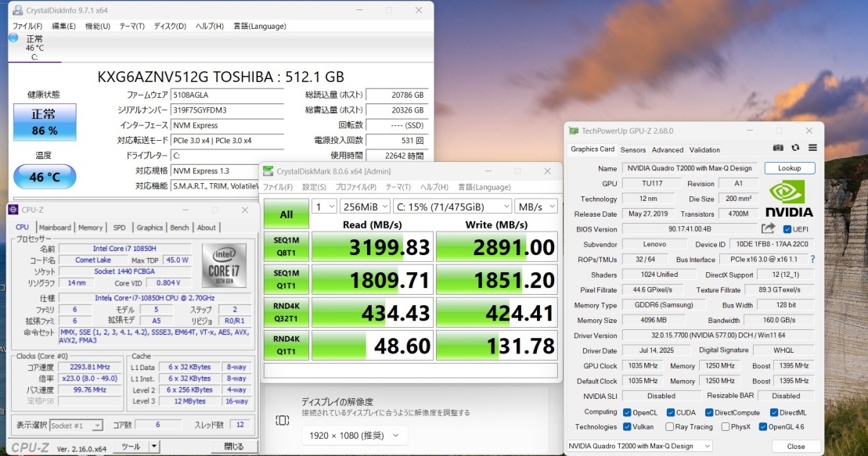Click the GPU-Z screenshot camera icon
This screenshot has width=868, height=456.
click(778, 148)
